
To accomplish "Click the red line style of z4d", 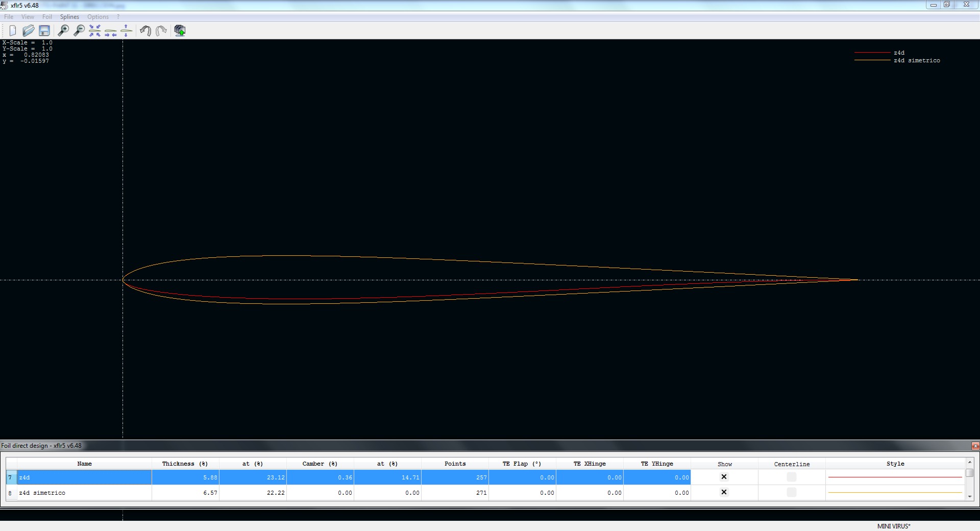I will 895,477.
